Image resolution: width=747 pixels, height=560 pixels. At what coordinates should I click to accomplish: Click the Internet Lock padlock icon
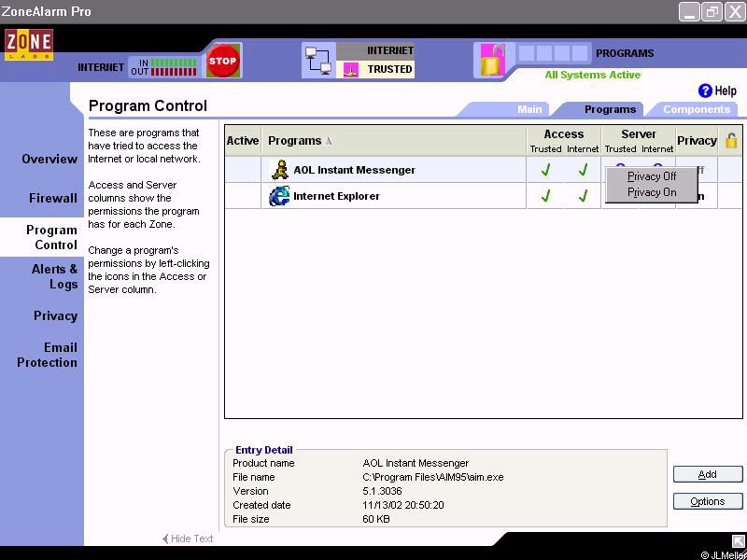pyautogui.click(x=492, y=60)
